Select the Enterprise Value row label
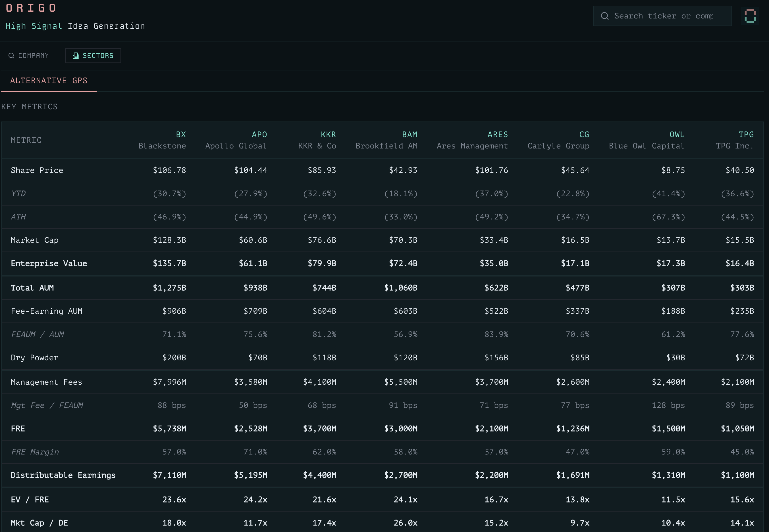The width and height of the screenshot is (769, 532). pyautogui.click(x=49, y=264)
